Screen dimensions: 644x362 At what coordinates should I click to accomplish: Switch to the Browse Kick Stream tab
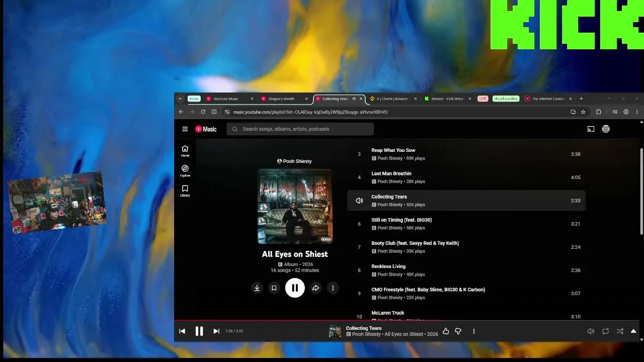click(x=448, y=99)
